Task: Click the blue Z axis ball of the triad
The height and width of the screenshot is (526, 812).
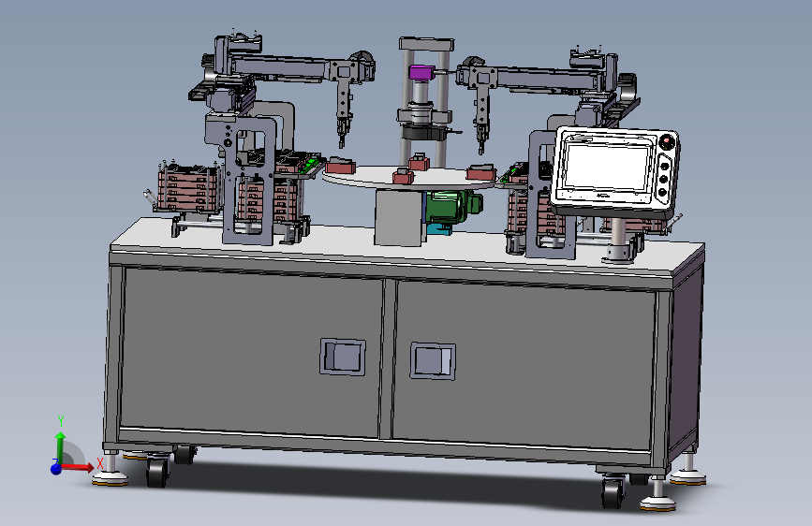Action: click(56, 469)
